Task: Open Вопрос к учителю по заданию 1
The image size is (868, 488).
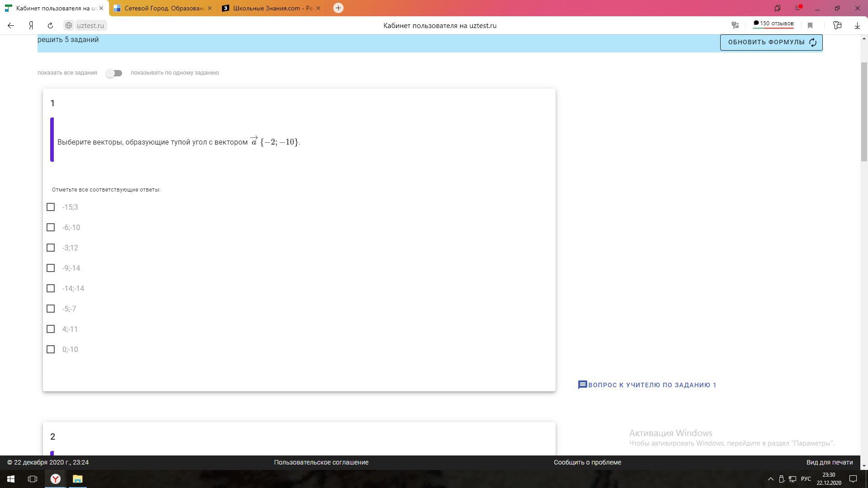Action: click(x=647, y=385)
